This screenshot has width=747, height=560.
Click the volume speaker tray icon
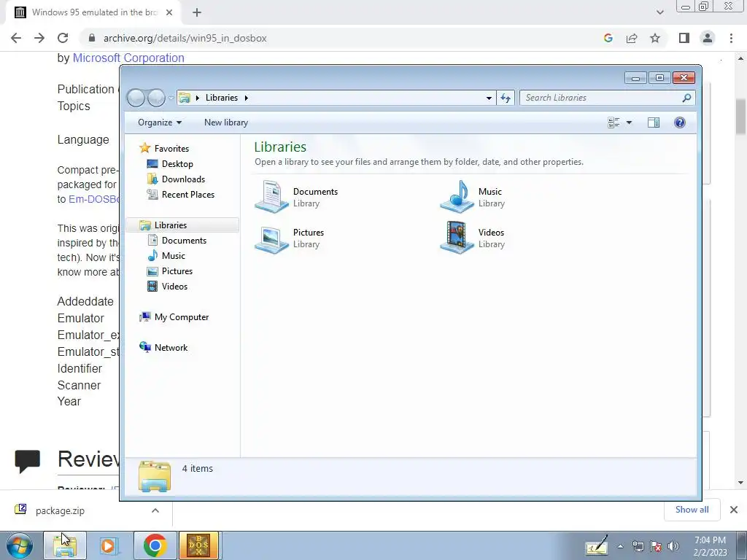673,546
